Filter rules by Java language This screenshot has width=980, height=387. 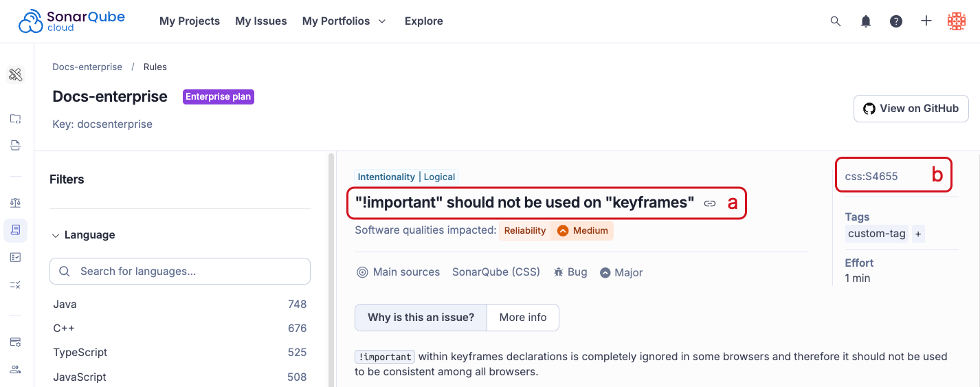point(180,305)
